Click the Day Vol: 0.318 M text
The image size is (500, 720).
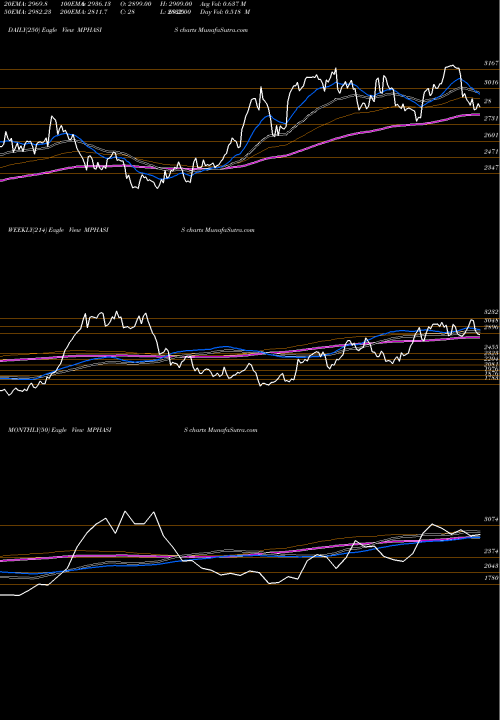pos(225,12)
